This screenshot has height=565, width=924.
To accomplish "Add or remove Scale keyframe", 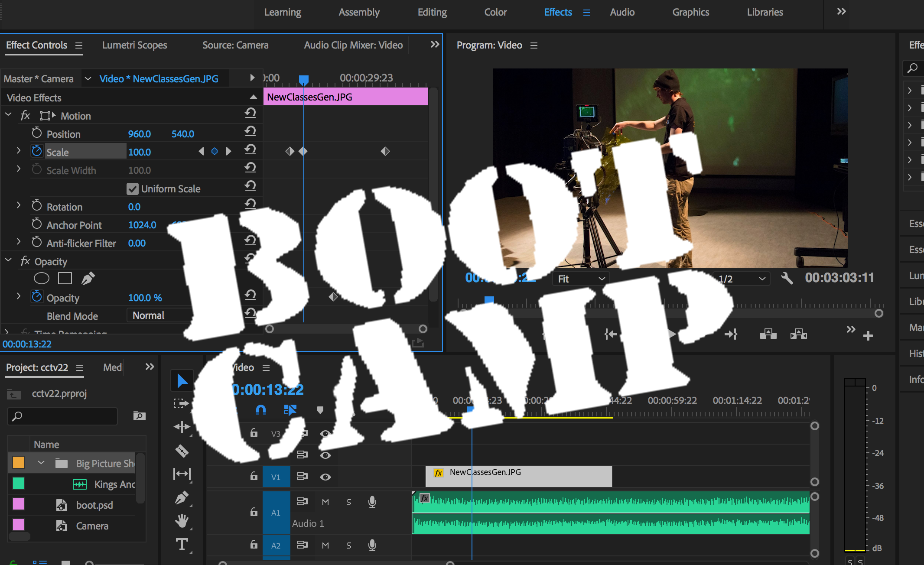I will pos(215,151).
